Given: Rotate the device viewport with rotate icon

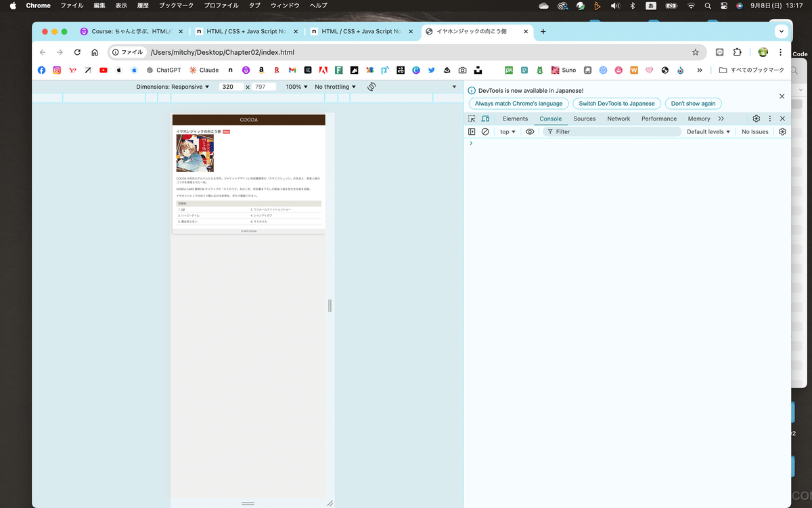Looking at the screenshot, I should (x=371, y=87).
